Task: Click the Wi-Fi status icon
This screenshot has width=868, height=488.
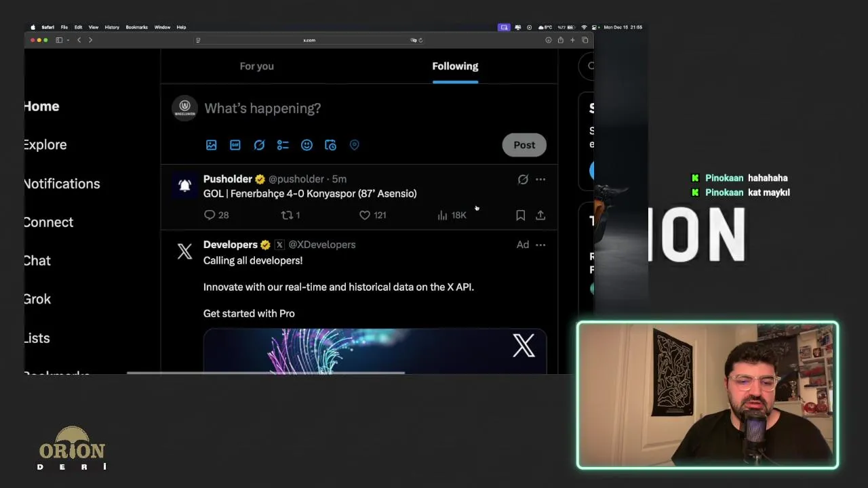Action: click(584, 27)
